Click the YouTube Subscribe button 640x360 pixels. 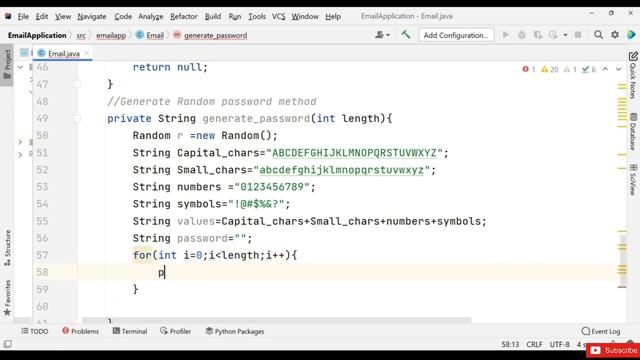(x=613, y=350)
